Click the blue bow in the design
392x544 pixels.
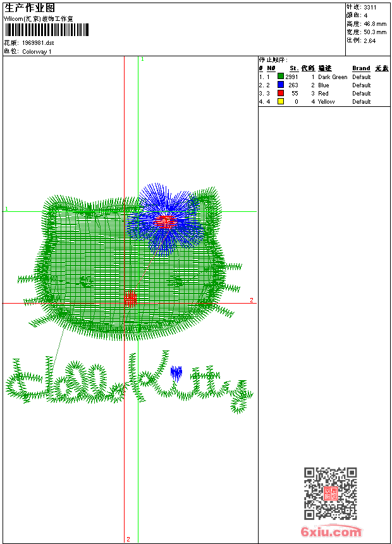pos(166,220)
